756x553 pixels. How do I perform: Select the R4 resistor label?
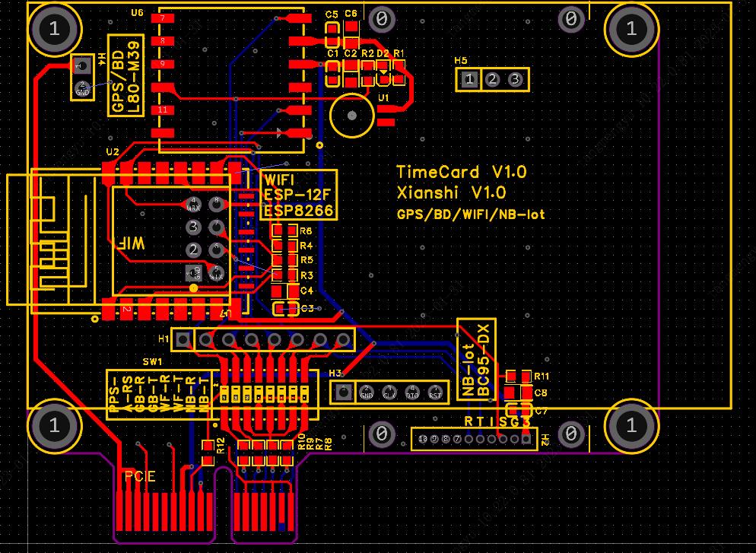(307, 246)
